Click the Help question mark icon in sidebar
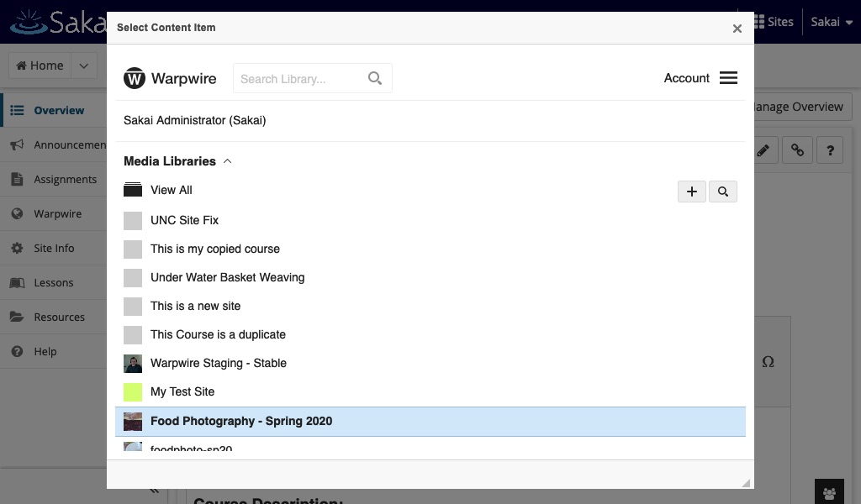 click(17, 351)
